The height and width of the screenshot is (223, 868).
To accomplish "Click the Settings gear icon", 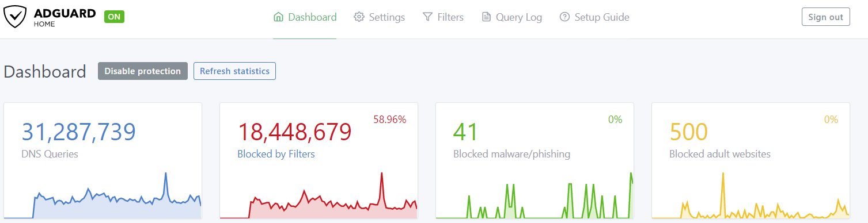I will tap(359, 17).
